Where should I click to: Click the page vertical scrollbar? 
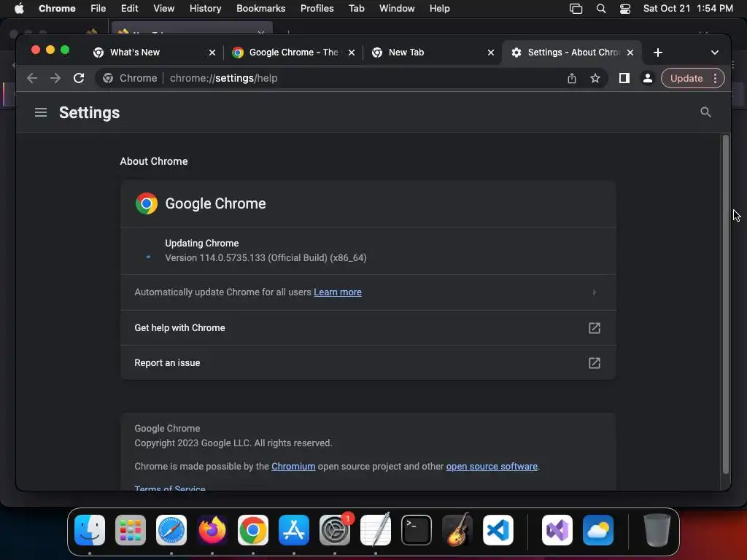(x=726, y=305)
